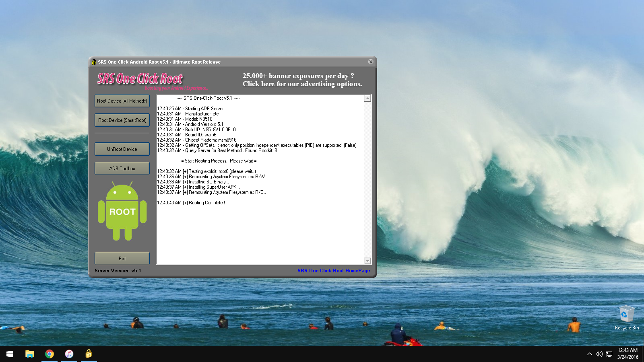
Task: Click the app icon in the title bar
Action: point(94,62)
